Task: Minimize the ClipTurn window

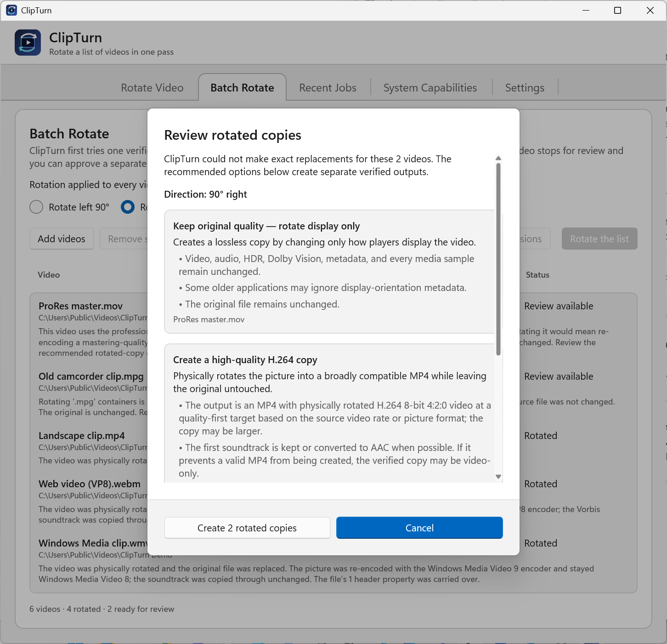Action: click(586, 10)
